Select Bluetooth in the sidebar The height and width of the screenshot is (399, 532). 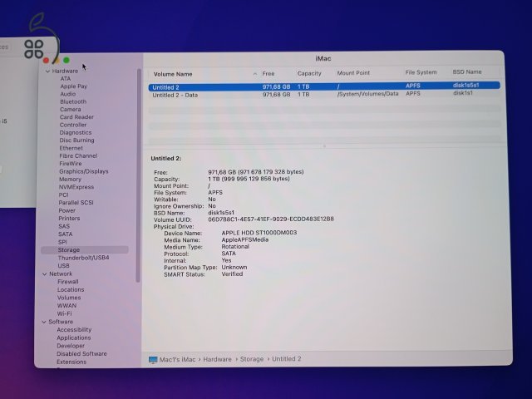pyautogui.click(x=73, y=101)
